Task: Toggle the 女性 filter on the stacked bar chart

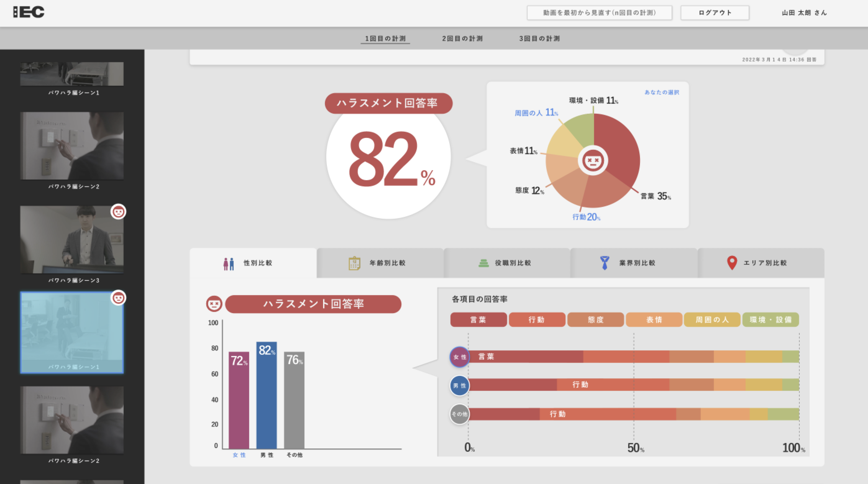Action: pyautogui.click(x=459, y=357)
